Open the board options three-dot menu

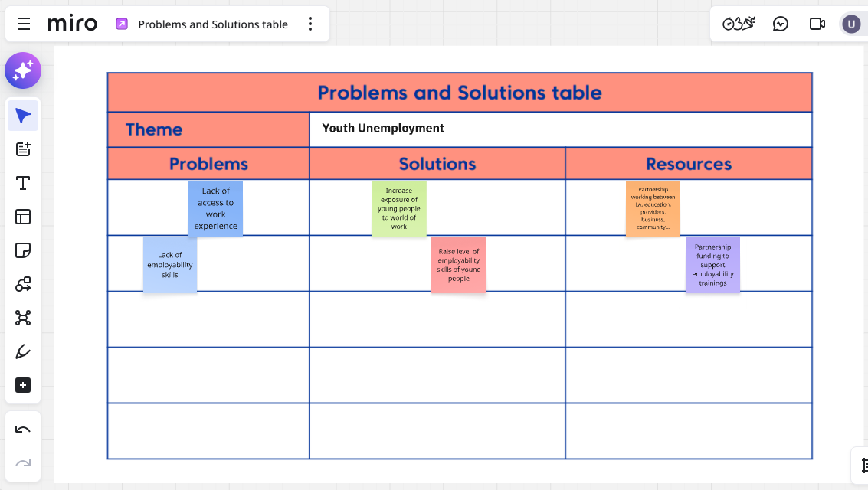(x=310, y=24)
